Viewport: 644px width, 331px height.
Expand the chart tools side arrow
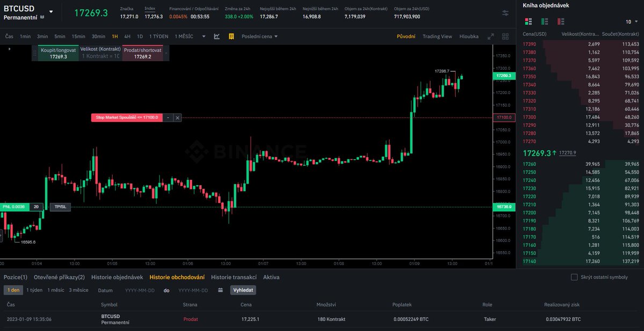(10, 49)
